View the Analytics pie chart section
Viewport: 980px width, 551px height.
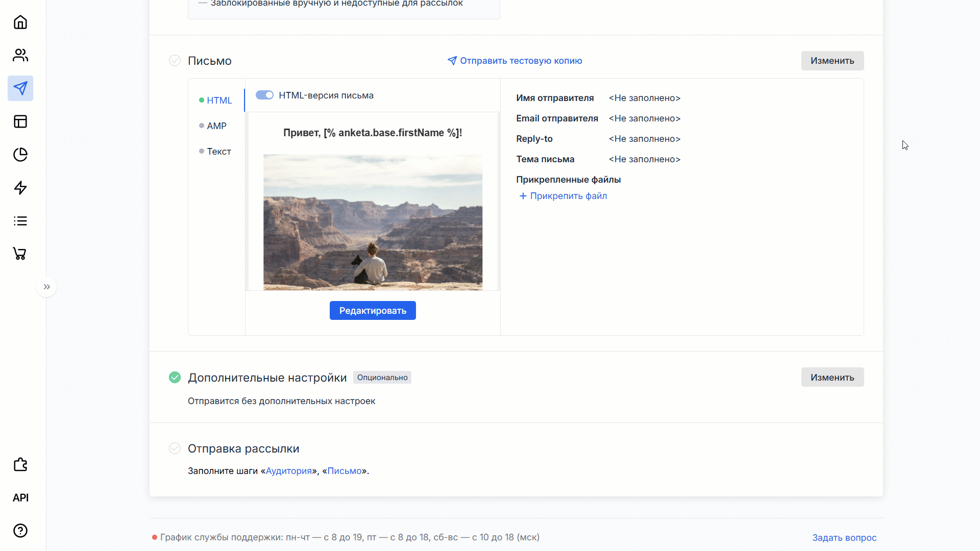tap(20, 155)
